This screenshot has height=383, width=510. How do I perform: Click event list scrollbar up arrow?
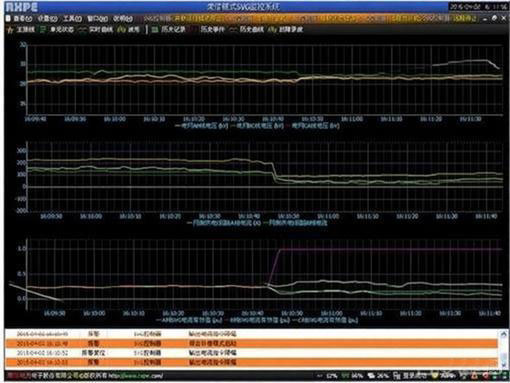pyautogui.click(x=503, y=333)
